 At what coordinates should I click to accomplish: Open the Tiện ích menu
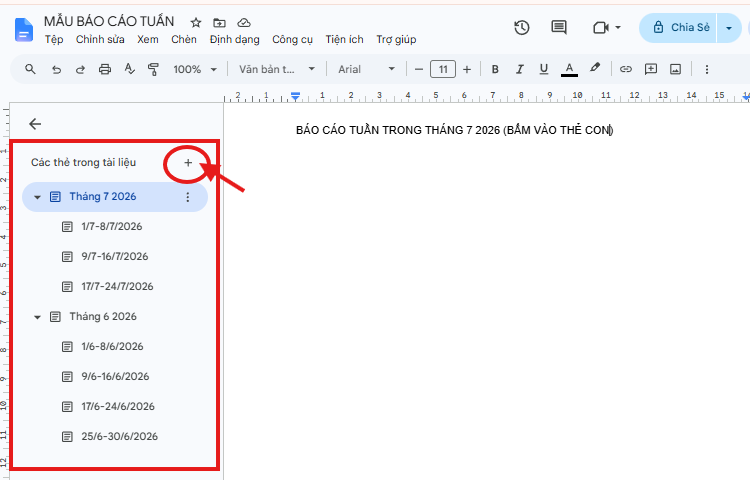[x=344, y=39]
